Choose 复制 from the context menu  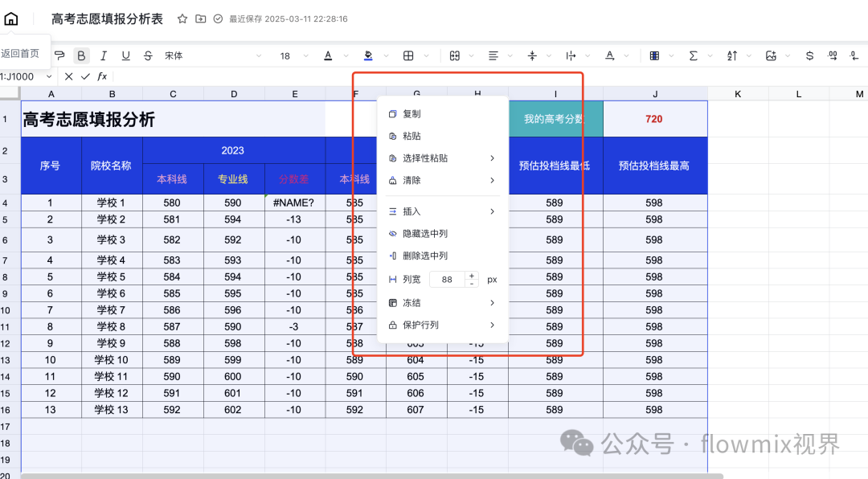pyautogui.click(x=411, y=113)
